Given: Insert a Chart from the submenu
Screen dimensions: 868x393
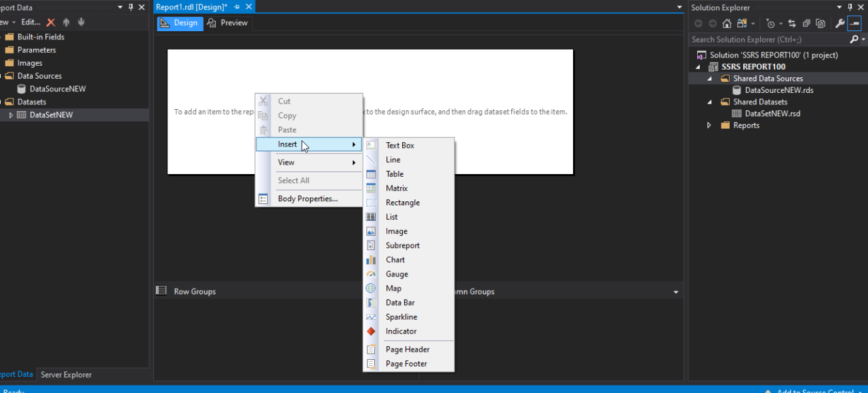Looking at the screenshot, I should 395,260.
